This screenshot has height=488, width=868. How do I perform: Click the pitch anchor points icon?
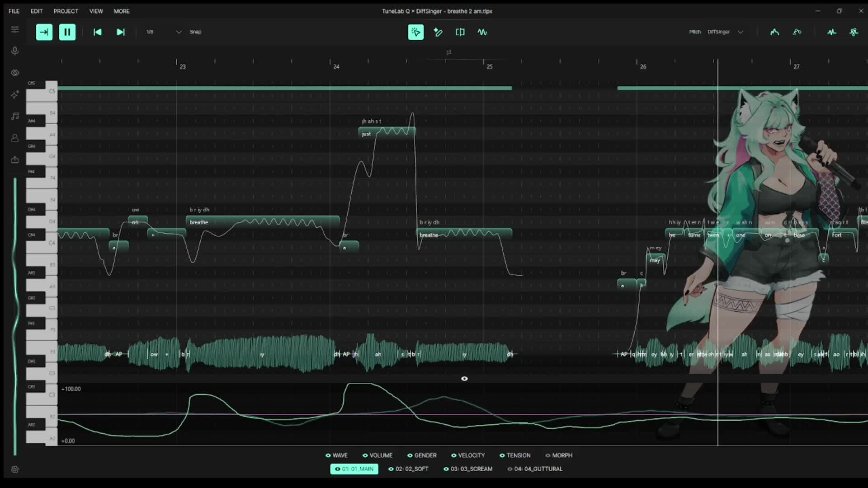pos(797,32)
